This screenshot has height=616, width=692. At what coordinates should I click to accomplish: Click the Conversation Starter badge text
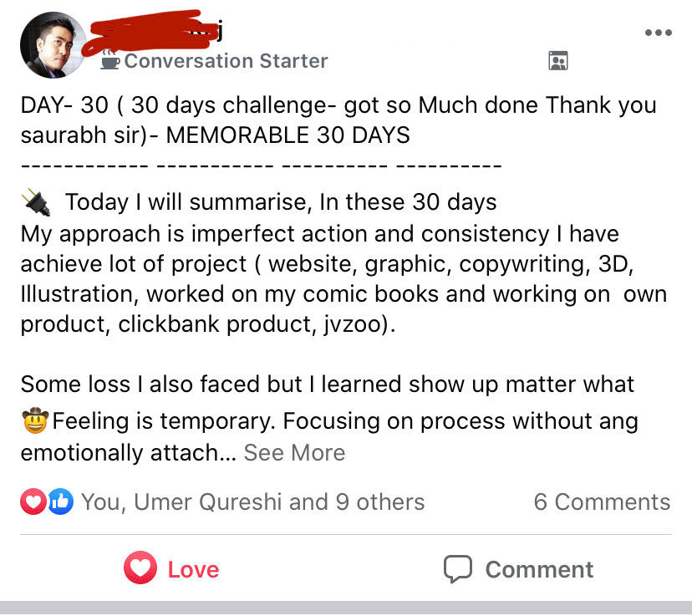coord(226,61)
